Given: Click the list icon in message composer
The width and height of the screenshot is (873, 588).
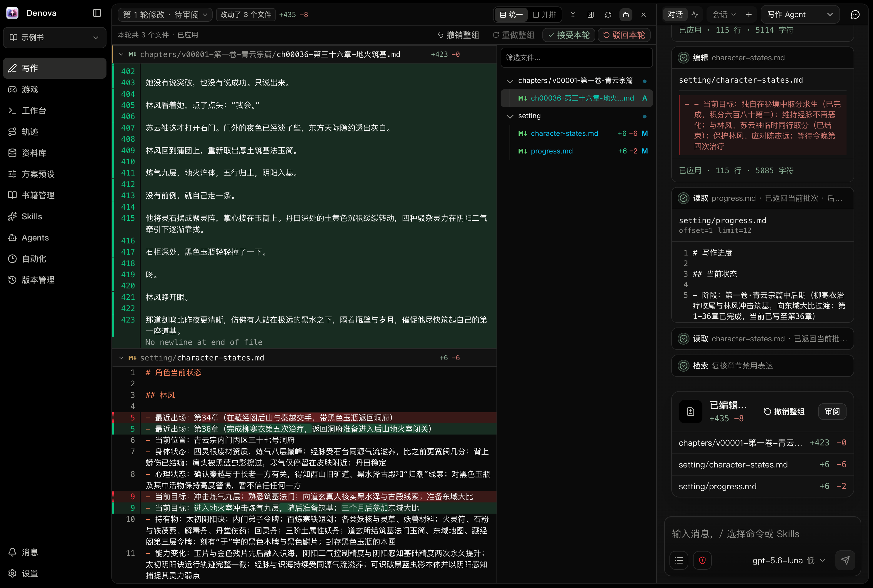Looking at the screenshot, I should click(679, 560).
